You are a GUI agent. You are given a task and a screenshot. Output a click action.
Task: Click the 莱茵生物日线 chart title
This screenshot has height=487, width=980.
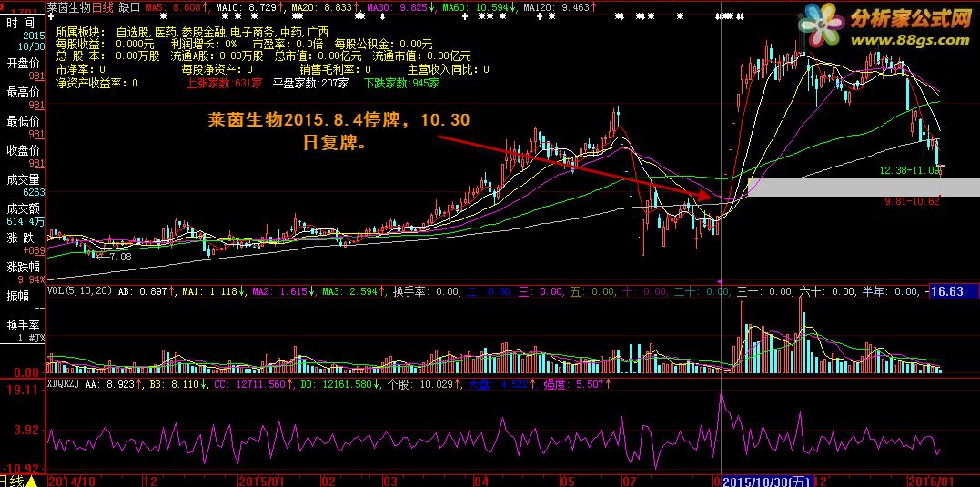pos(79,8)
